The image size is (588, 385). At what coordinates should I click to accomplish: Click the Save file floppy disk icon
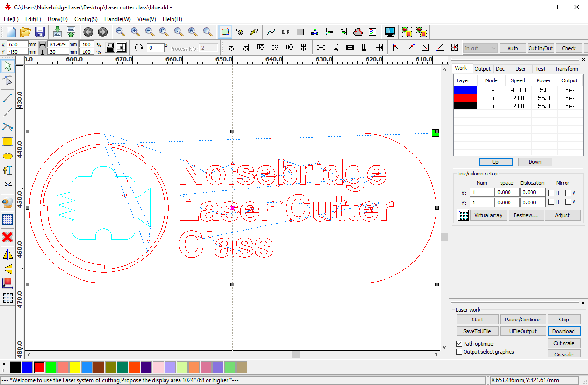(40, 32)
